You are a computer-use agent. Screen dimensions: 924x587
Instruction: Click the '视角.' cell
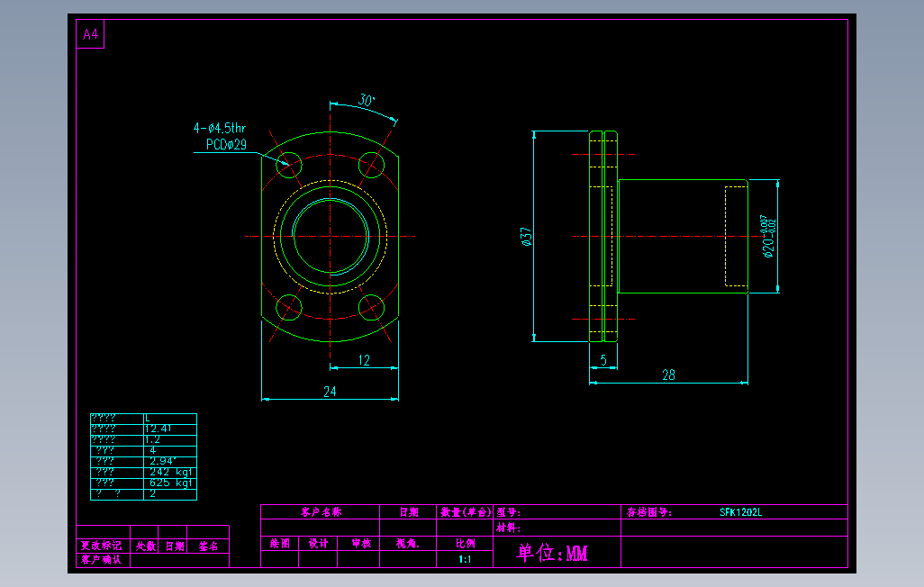tap(408, 544)
